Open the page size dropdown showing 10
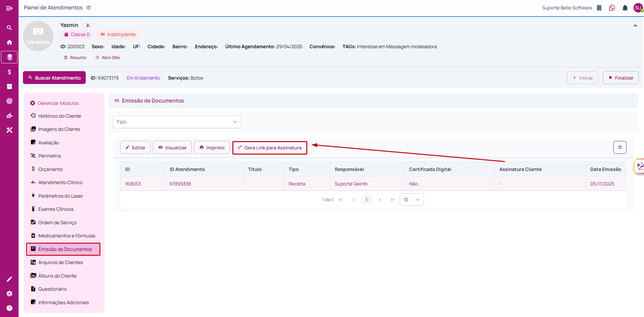Viewport: 644px width, 317px height. point(411,200)
